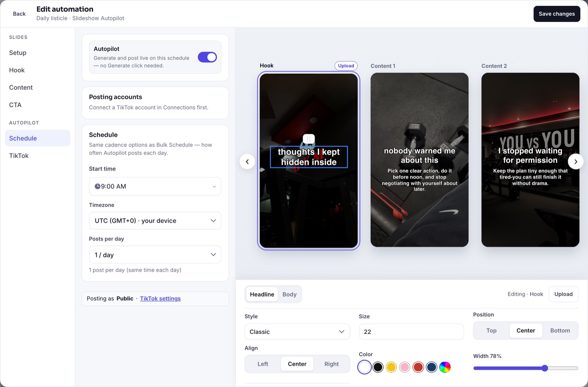Choose the white color swatch
Image resolution: width=588 pixels, height=387 pixels.
tap(365, 367)
